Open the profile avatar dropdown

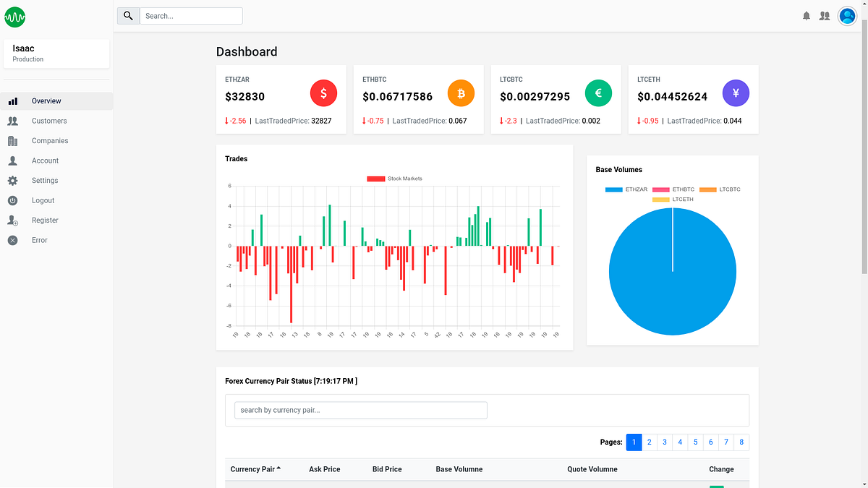847,15
